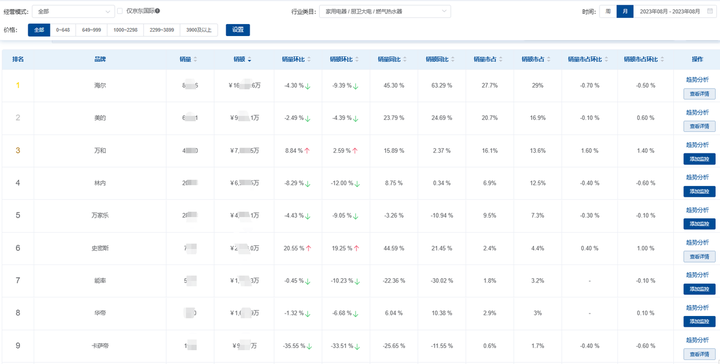
Task: Click the 8.84 % value in 万和 row
Action: pyautogui.click(x=294, y=151)
